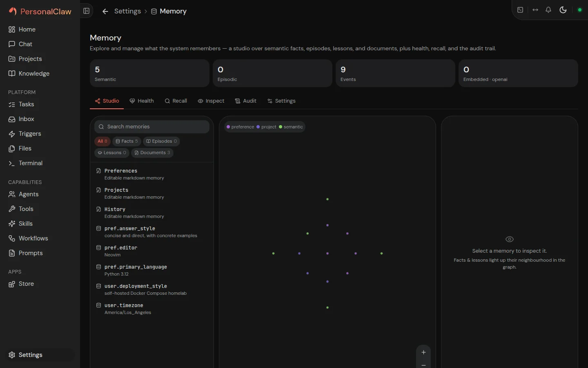Switch to the Health tab
Screen dimensions: 588x368
coord(142,101)
